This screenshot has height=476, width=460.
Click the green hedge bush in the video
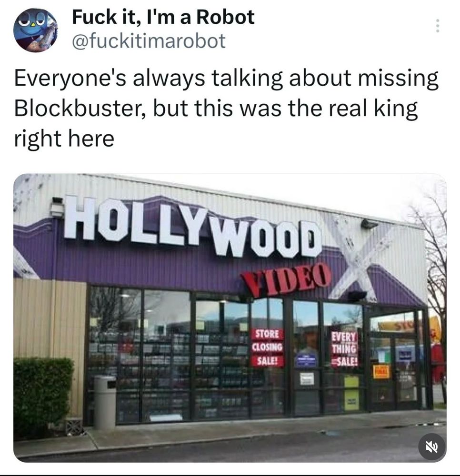(x=43, y=395)
